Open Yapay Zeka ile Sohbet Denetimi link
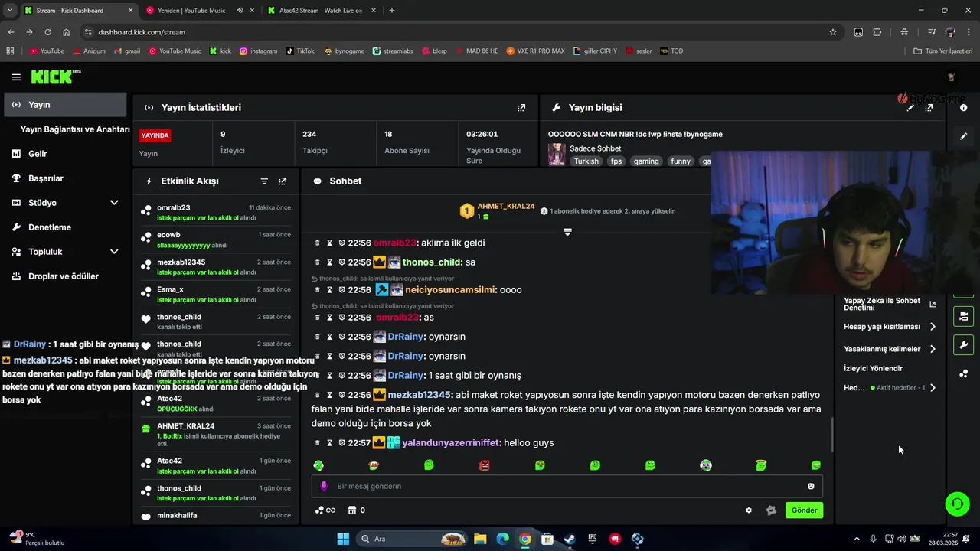The width and height of the screenshot is (980, 551). pos(890,304)
